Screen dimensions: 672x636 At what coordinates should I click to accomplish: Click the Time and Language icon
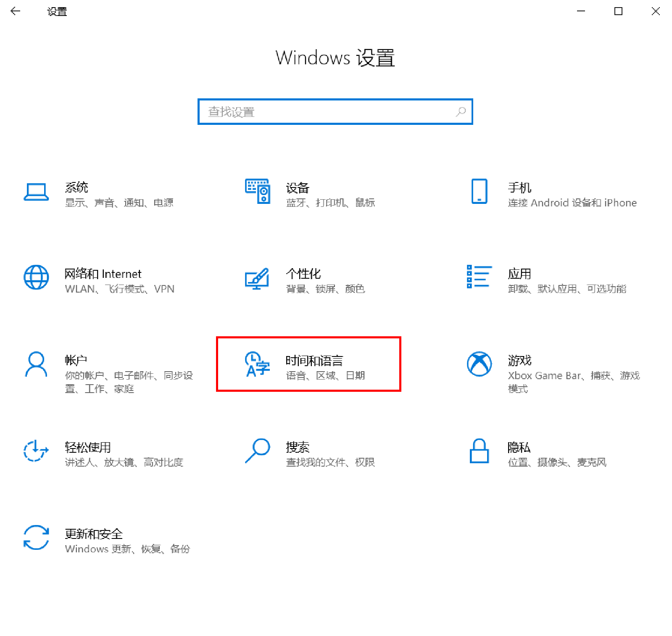click(x=257, y=364)
